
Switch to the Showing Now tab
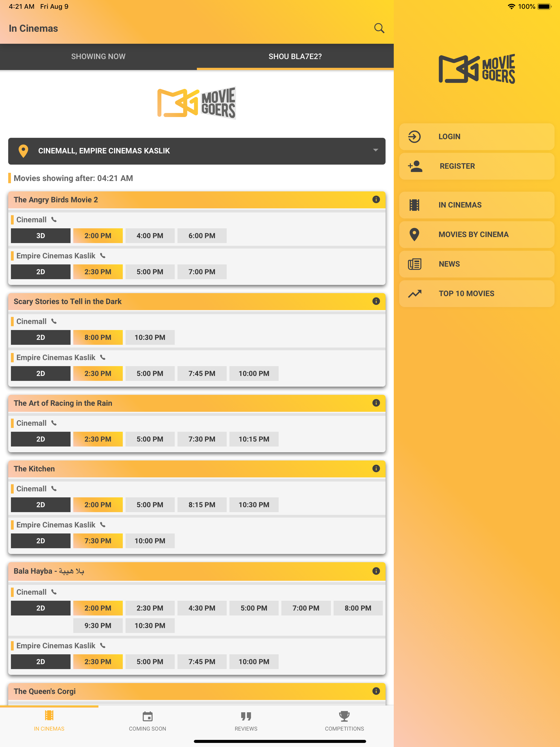point(98,57)
